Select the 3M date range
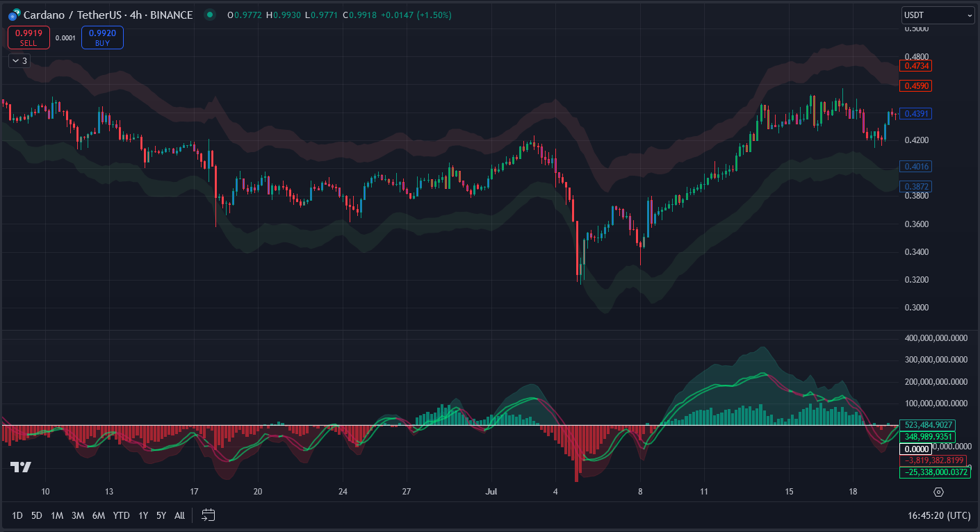Image resolution: width=980 pixels, height=532 pixels. pos(78,515)
